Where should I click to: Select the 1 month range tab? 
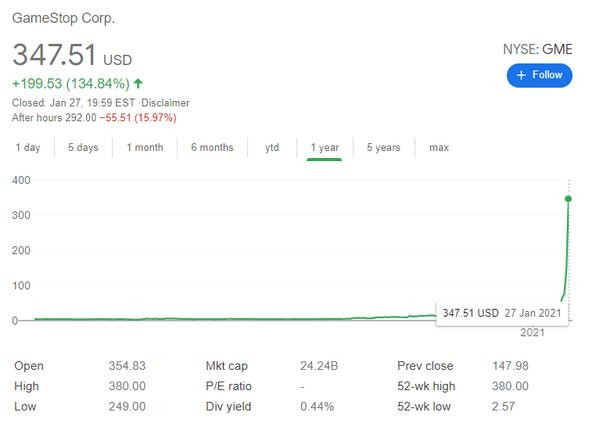[x=145, y=147]
